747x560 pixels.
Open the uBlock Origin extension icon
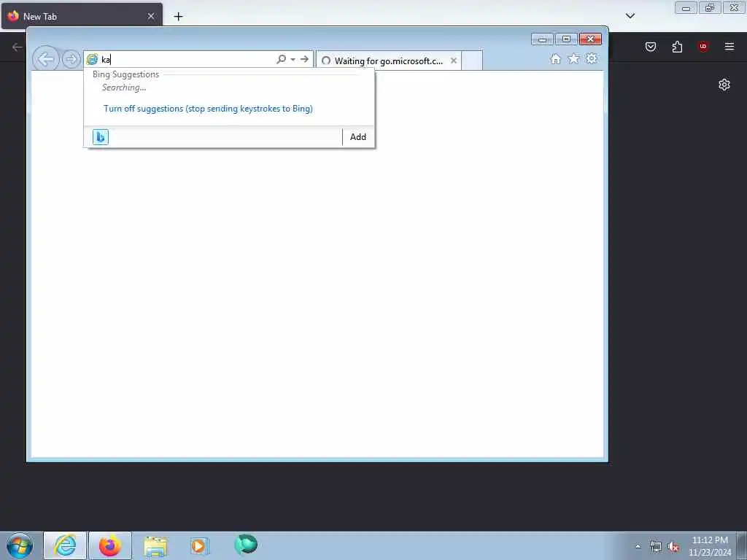coord(703,47)
